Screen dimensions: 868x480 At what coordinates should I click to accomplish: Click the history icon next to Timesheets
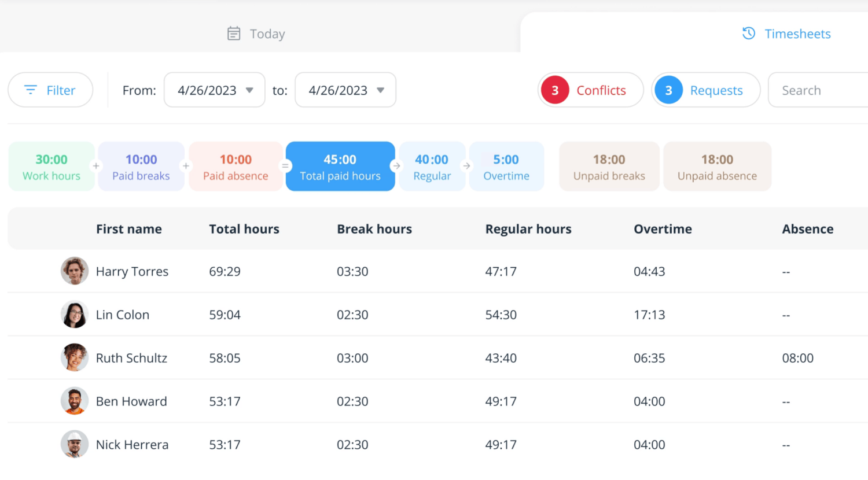click(748, 34)
